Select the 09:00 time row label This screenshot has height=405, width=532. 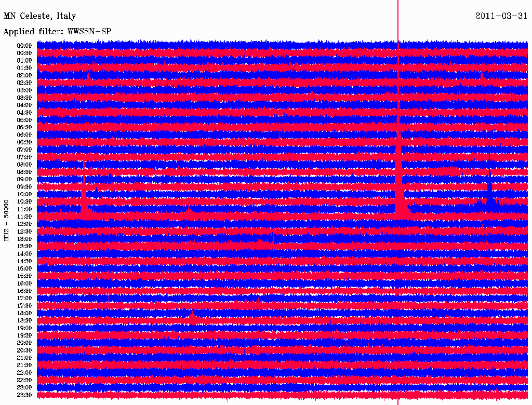(x=24, y=180)
